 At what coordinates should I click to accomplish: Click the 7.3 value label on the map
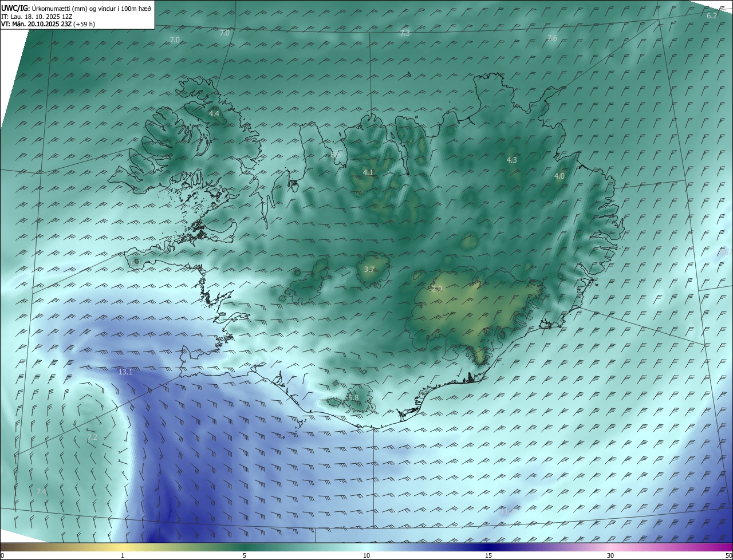[405, 33]
